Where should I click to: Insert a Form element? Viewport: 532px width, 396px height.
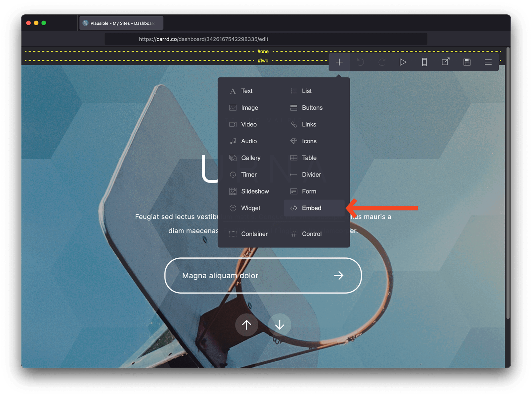pyautogui.click(x=309, y=191)
